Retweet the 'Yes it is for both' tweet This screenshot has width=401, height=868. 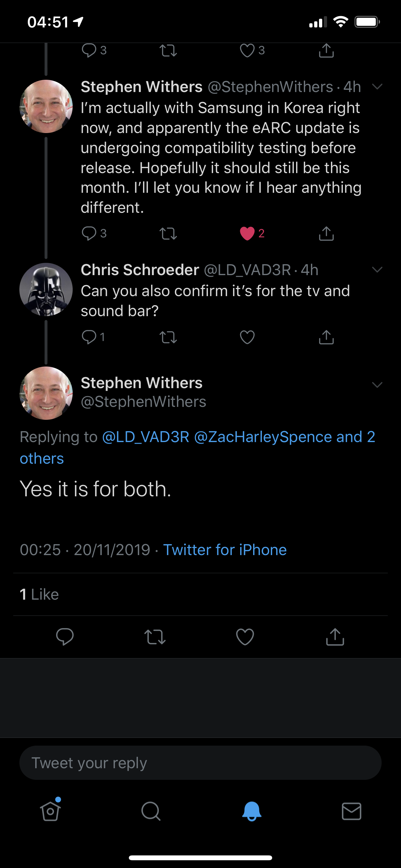point(155,637)
